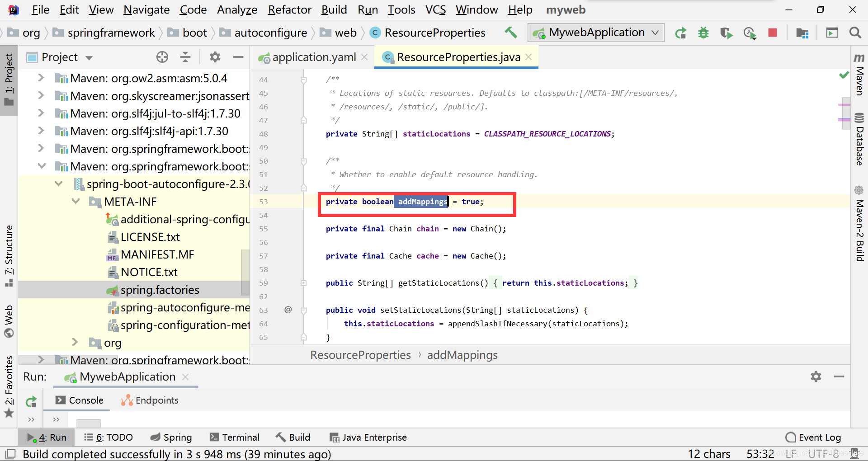Toggle tool window bars icon in status bar
Viewport: 868px width, 461px height.
click(10, 454)
